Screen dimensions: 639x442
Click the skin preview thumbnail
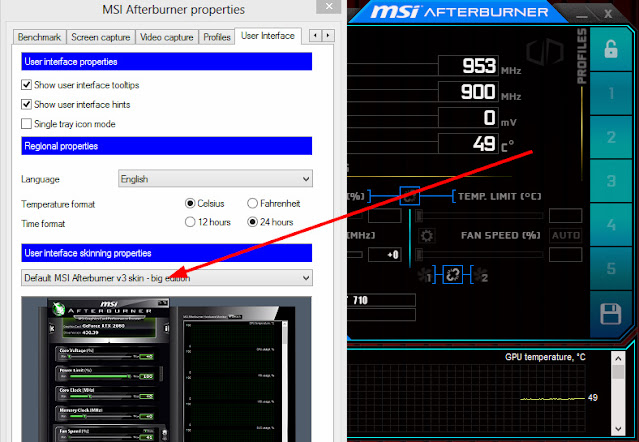[166, 369]
